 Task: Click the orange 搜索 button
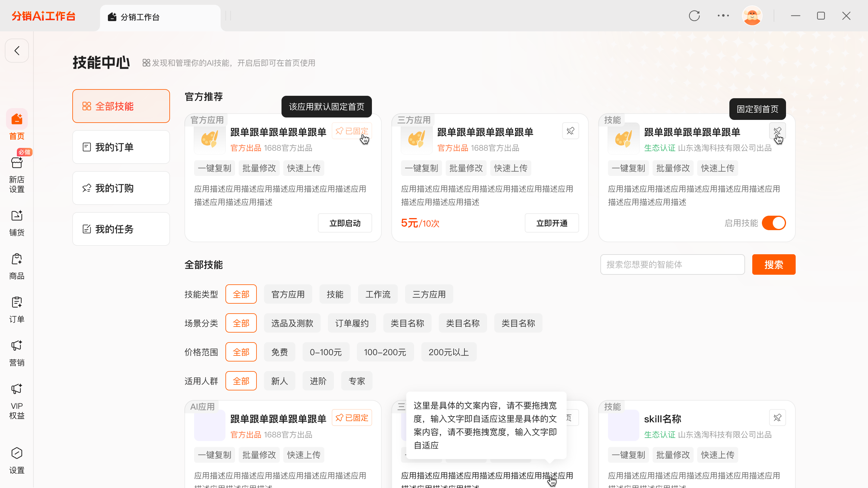tap(774, 265)
